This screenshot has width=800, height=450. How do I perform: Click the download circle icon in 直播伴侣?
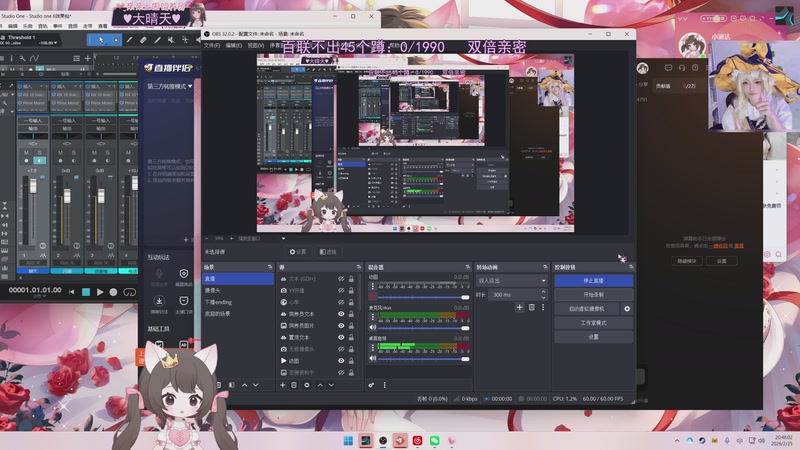(x=159, y=301)
